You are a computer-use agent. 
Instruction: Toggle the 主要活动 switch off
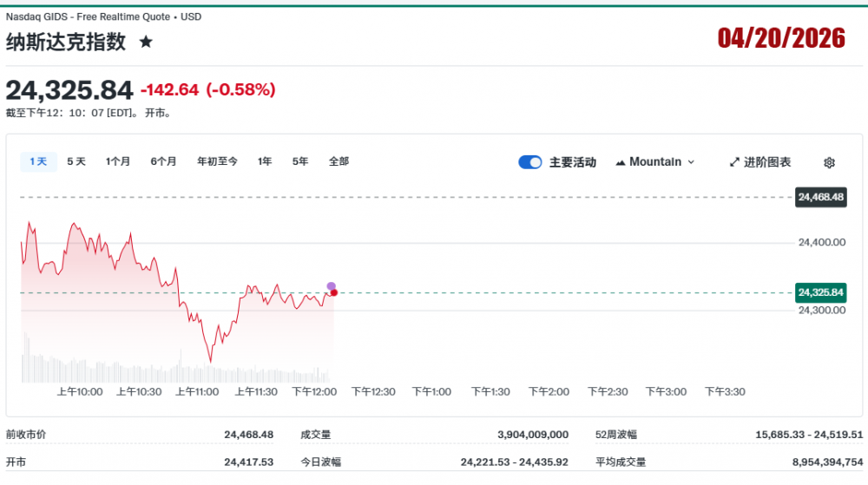point(529,162)
